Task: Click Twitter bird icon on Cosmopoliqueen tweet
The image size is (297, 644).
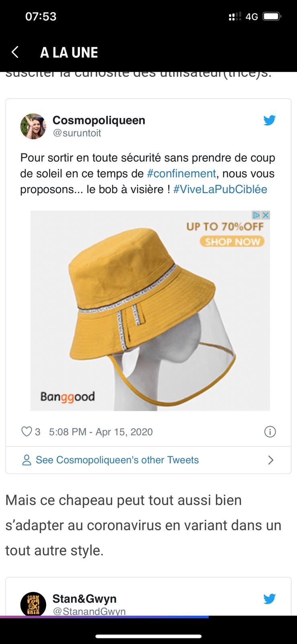Action: click(269, 120)
